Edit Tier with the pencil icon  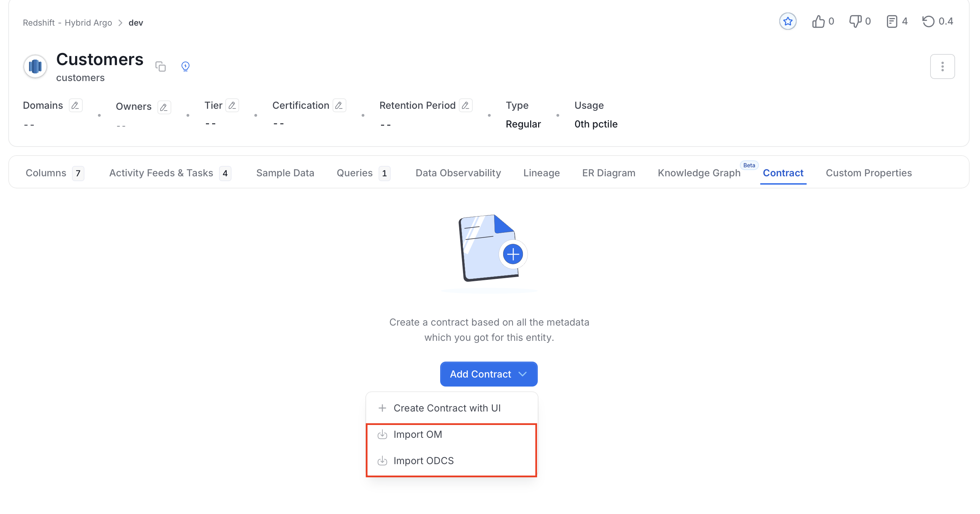point(232,105)
